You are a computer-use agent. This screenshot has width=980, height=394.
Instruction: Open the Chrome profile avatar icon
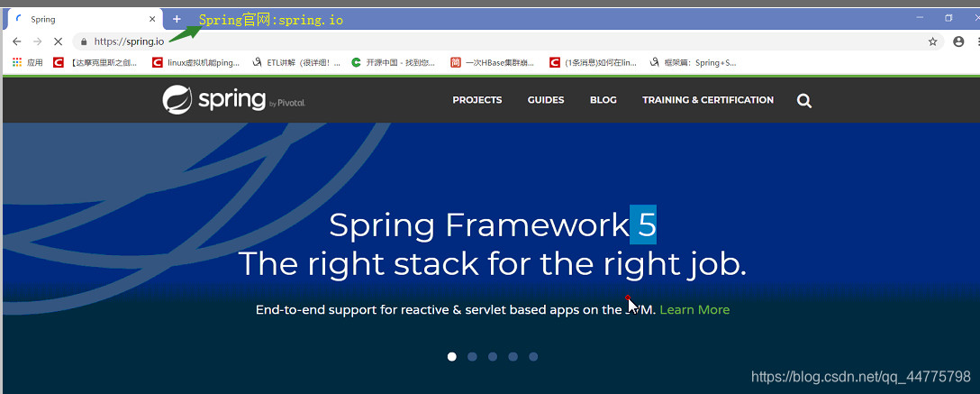coord(958,41)
